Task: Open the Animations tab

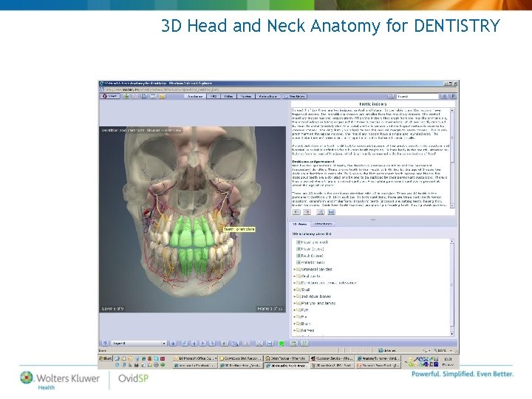Action: (x=267, y=96)
